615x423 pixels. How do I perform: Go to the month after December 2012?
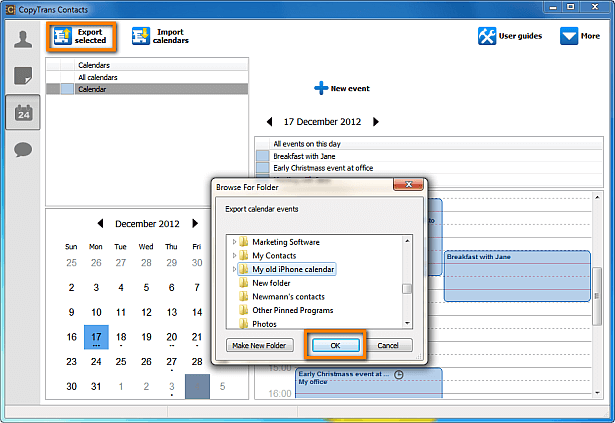pyautogui.click(x=195, y=224)
